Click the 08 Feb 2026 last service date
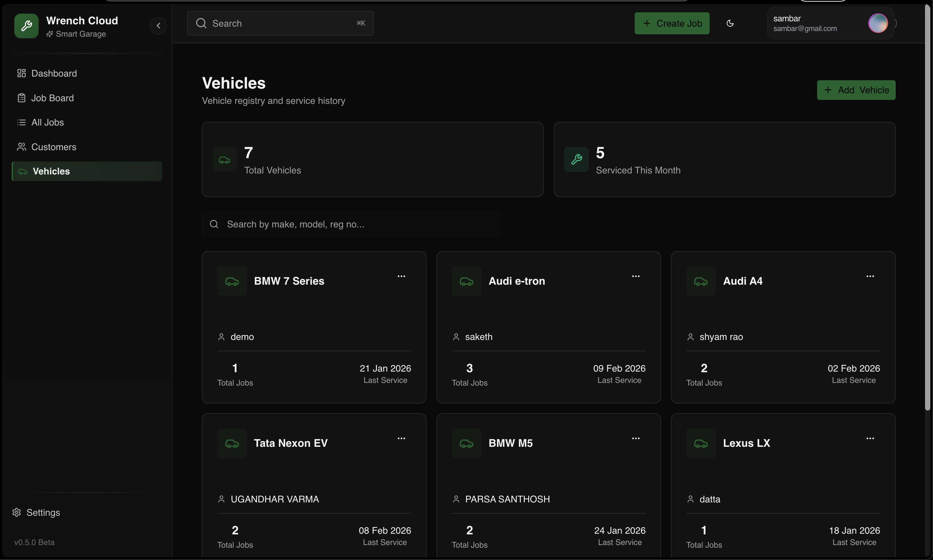This screenshot has width=933, height=560. coord(385,531)
